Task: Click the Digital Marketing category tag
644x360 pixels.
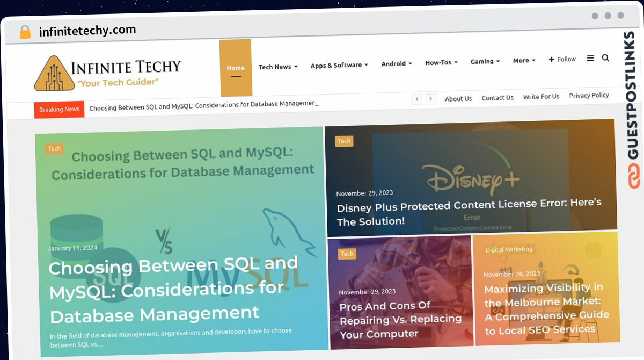Action: pyautogui.click(x=509, y=249)
